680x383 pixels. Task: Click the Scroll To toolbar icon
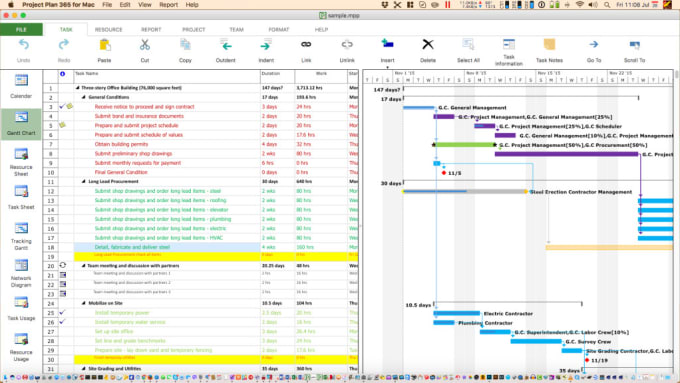click(634, 51)
